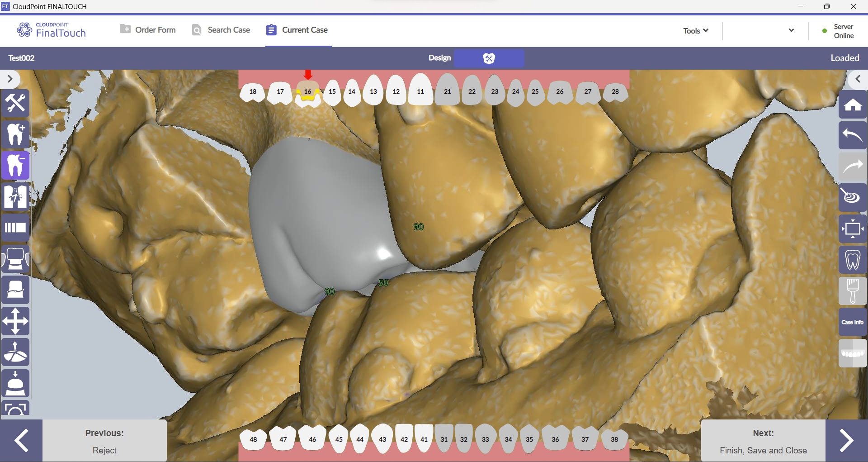Switch to the Search Case tab
The width and height of the screenshot is (868, 462).
click(x=221, y=30)
